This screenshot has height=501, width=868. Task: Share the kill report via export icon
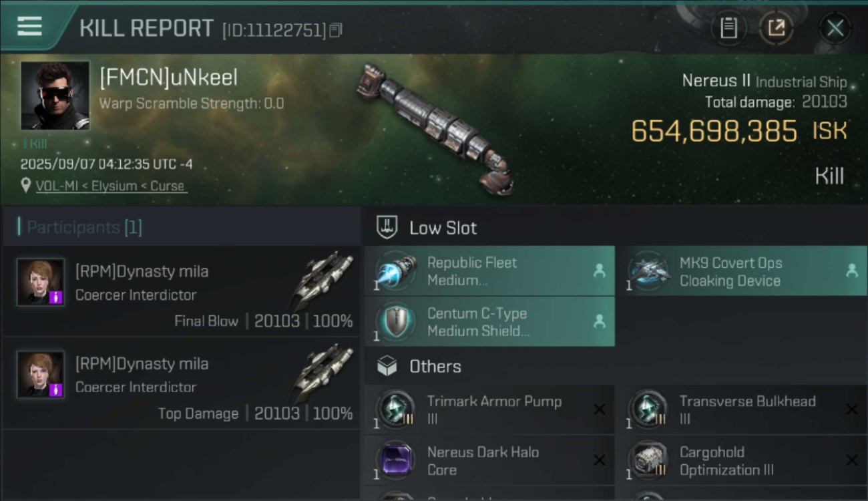pyautogui.click(x=776, y=28)
